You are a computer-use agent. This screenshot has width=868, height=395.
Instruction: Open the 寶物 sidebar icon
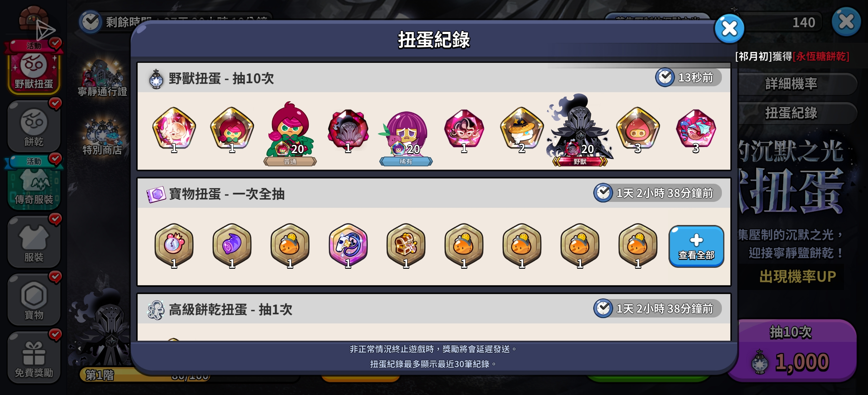pyautogui.click(x=34, y=300)
